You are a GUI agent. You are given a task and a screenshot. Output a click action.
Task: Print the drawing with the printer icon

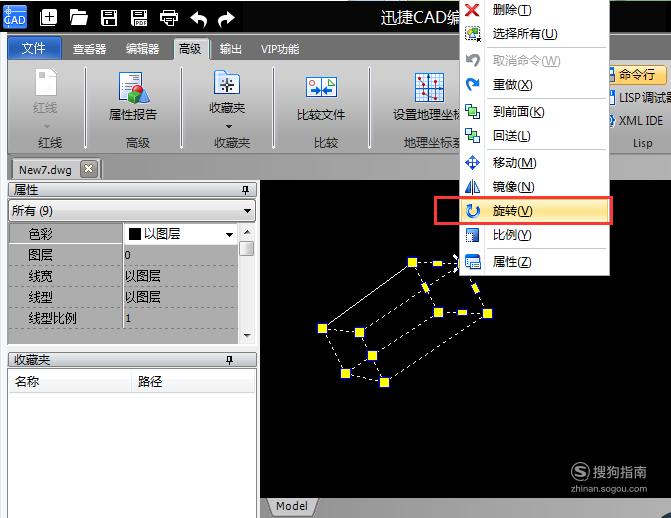click(x=169, y=18)
